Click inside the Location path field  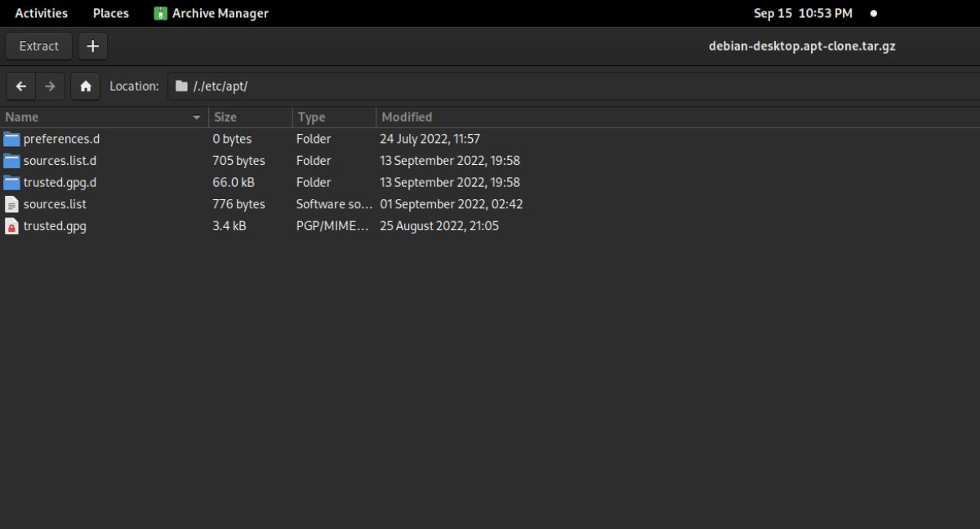[x=327, y=86]
